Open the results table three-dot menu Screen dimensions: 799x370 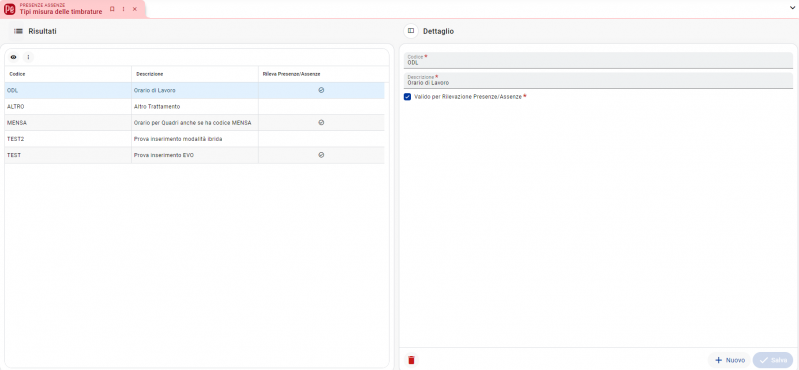28,57
